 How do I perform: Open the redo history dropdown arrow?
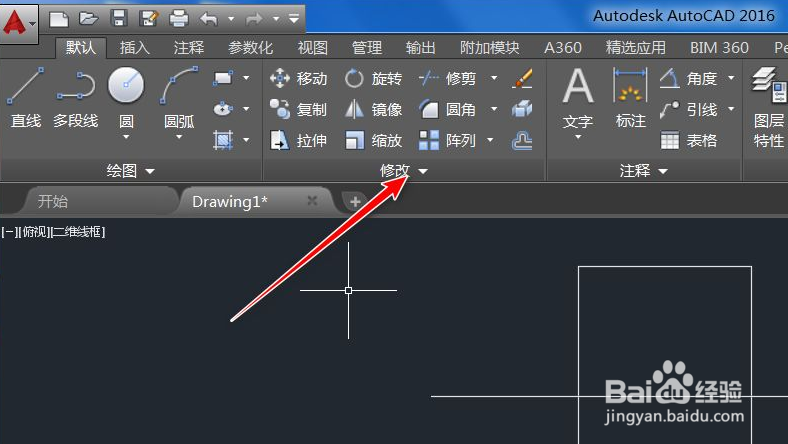(x=276, y=20)
